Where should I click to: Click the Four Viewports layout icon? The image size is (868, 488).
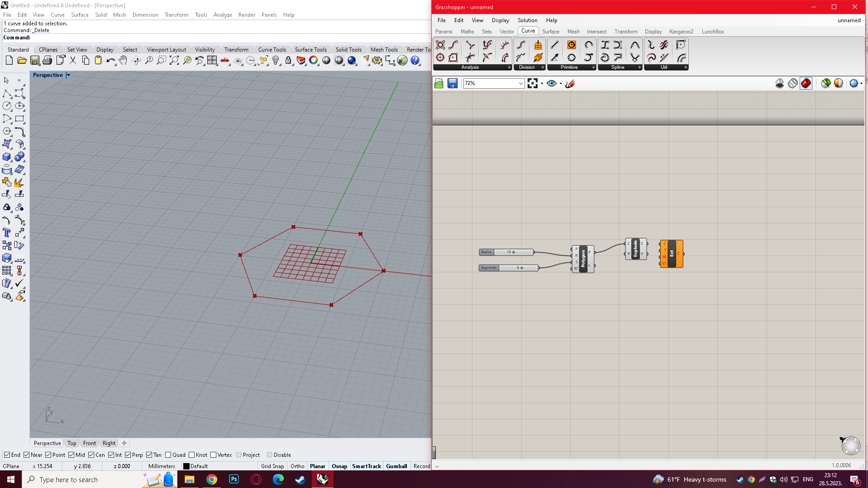212,60
